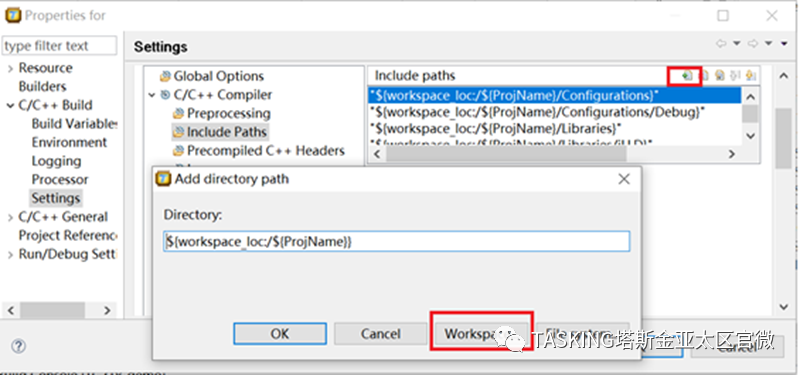Open Include Paths compiler settings
800x375 pixels.
227,132
